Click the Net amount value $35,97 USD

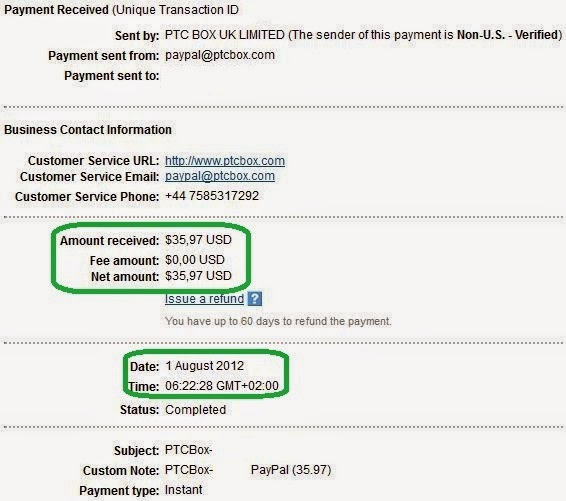(198, 276)
